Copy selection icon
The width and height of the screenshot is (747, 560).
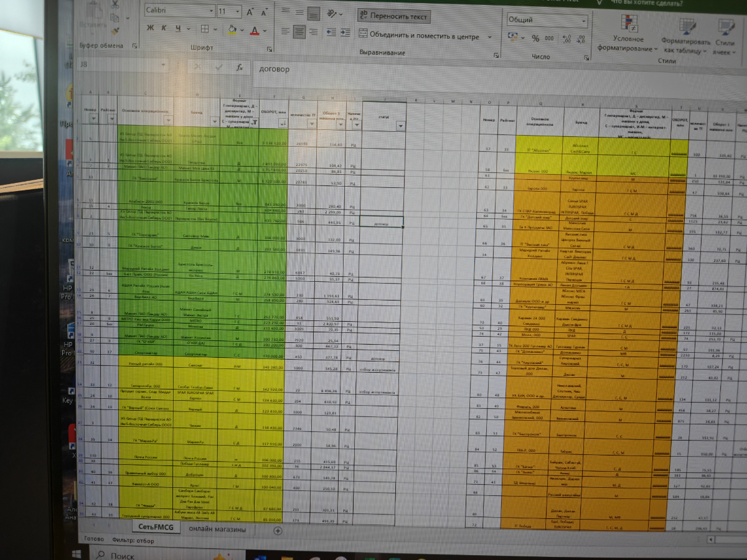(116, 18)
